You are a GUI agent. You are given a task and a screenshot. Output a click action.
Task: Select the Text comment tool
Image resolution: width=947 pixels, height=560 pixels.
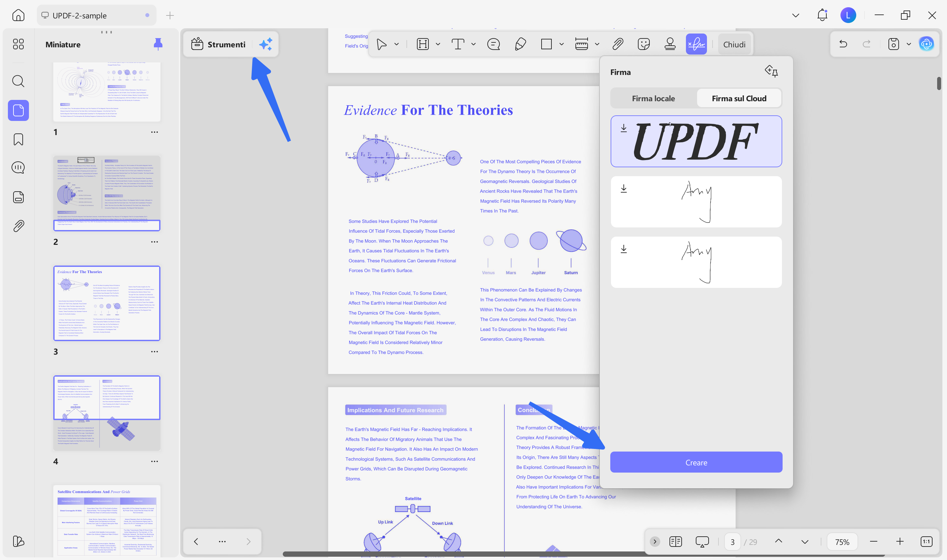pos(458,44)
